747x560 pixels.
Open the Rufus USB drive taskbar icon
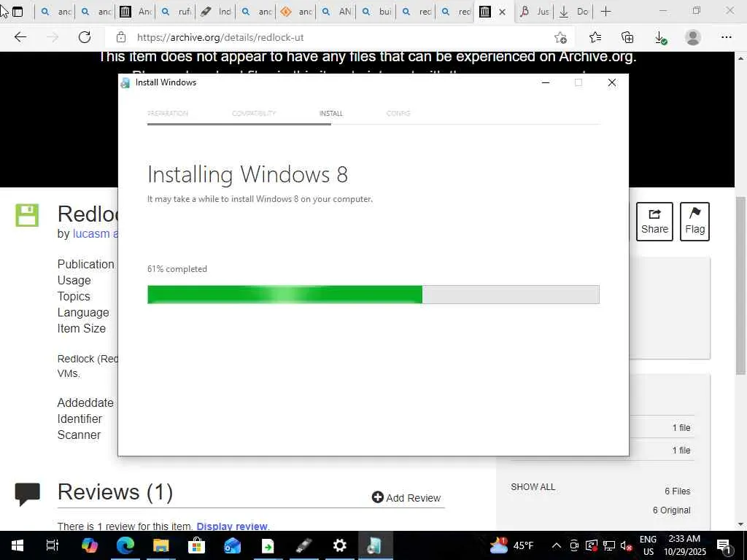pos(303,545)
